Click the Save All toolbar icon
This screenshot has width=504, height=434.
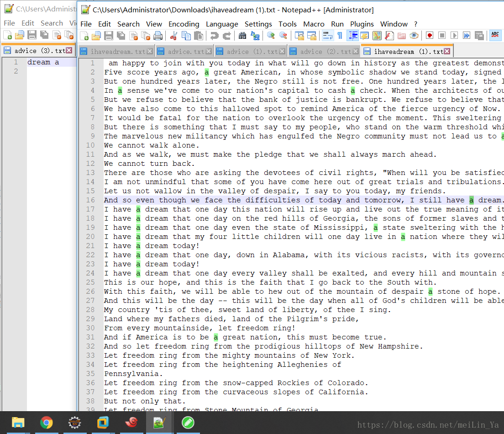[121, 36]
